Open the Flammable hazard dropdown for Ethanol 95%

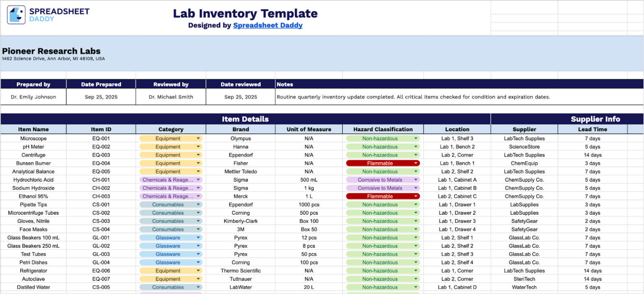tap(417, 196)
